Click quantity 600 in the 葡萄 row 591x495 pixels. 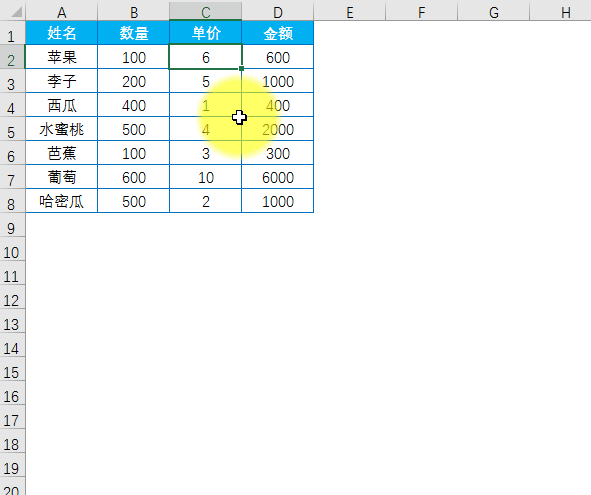133,177
